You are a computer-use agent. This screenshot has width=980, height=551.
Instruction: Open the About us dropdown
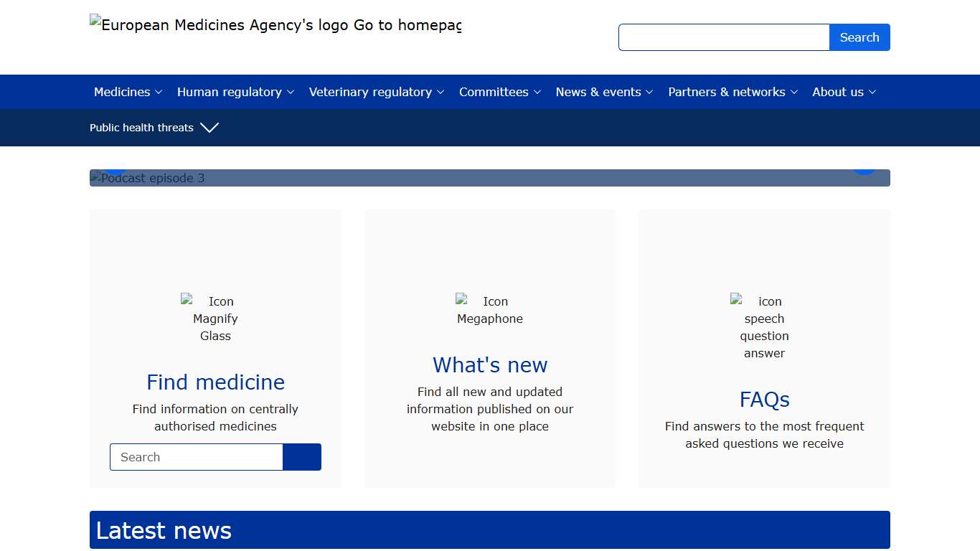tap(844, 92)
